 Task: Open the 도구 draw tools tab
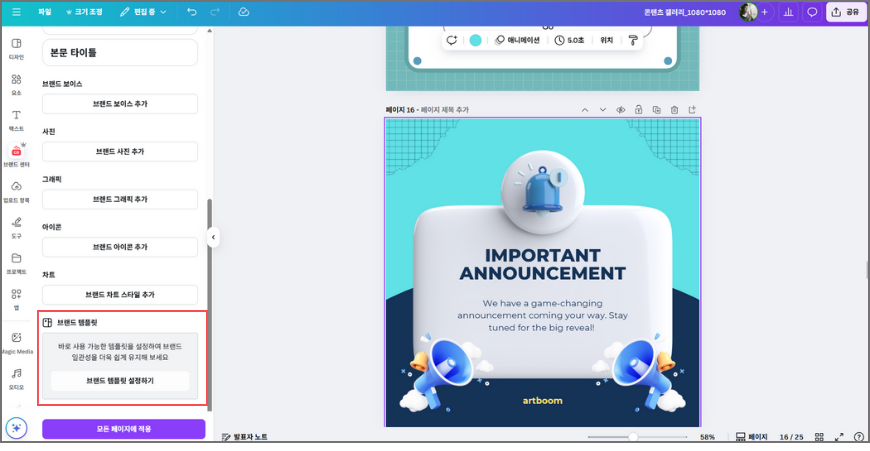(17, 227)
